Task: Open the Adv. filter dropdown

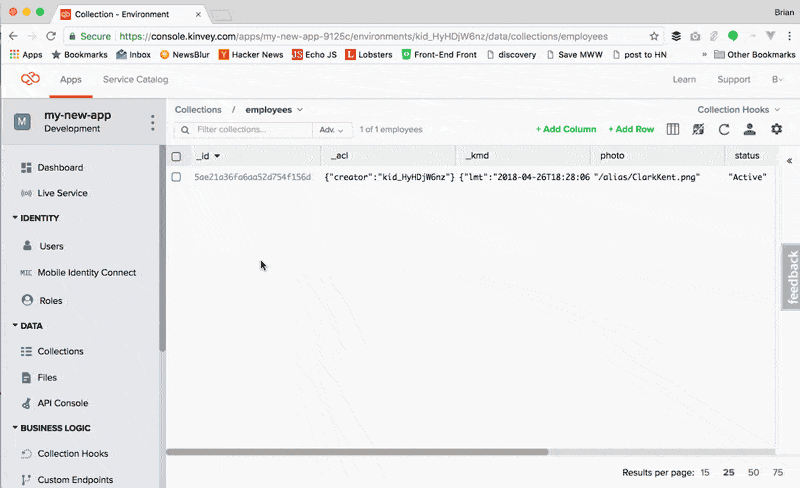Action: click(332, 130)
